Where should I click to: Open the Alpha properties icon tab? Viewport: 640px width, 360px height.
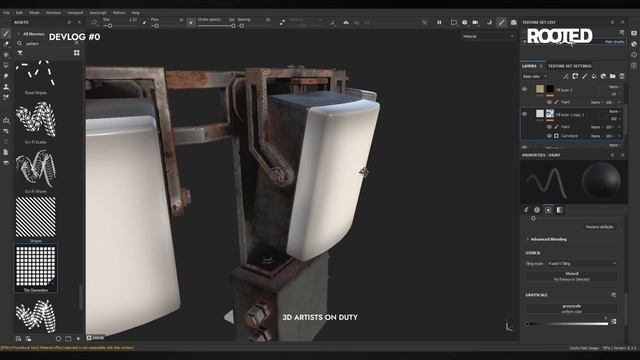point(537,210)
